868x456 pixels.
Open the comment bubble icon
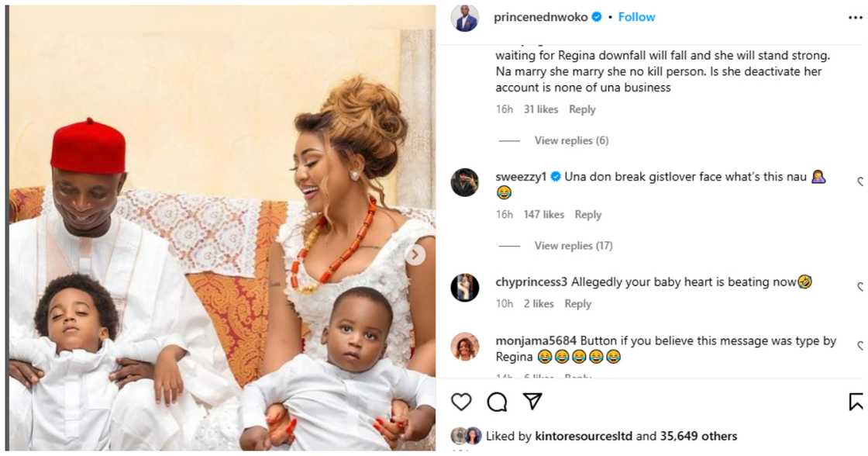click(497, 402)
